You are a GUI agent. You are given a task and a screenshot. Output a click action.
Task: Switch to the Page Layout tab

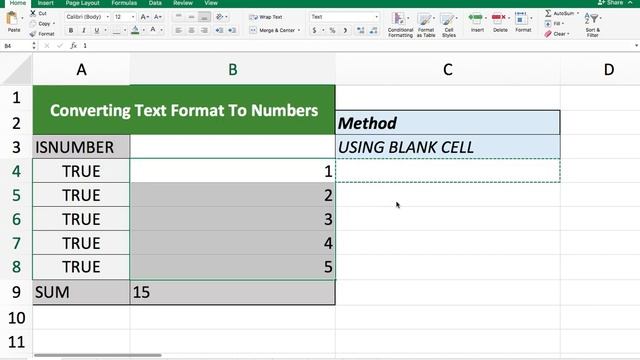point(82,3)
